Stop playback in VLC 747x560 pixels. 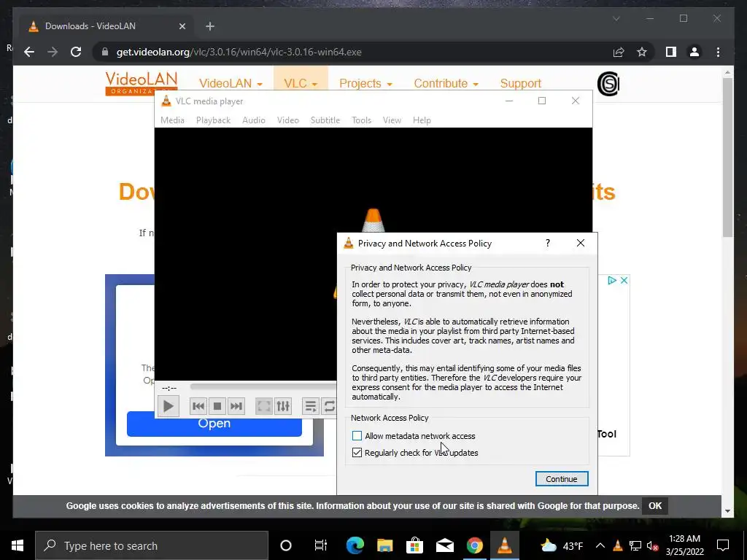(x=217, y=406)
